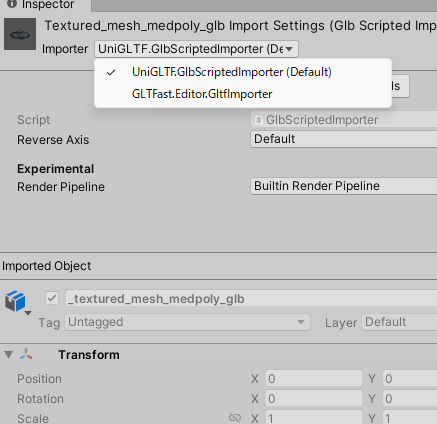
Task: Click the Position label
Action: point(39,379)
